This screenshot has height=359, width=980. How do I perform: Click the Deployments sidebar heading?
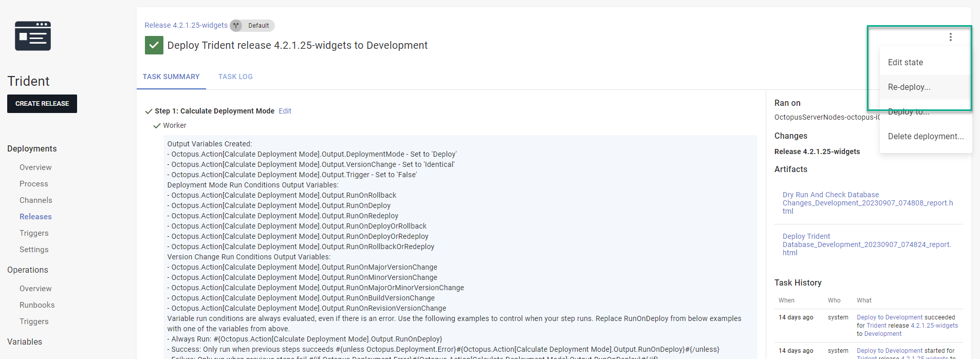click(x=32, y=148)
